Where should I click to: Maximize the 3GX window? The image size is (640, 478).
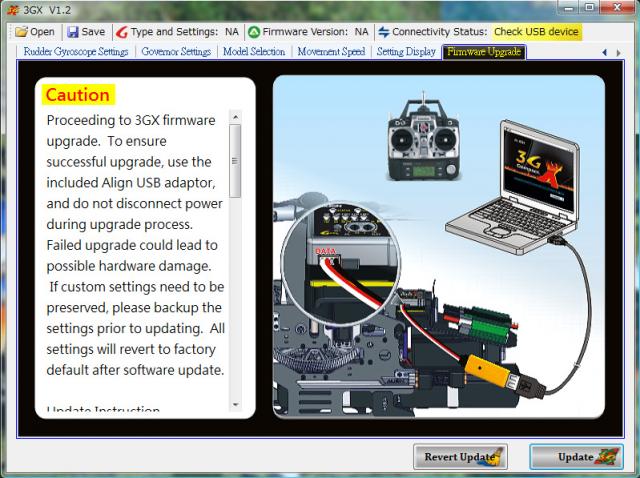(x=589, y=7)
